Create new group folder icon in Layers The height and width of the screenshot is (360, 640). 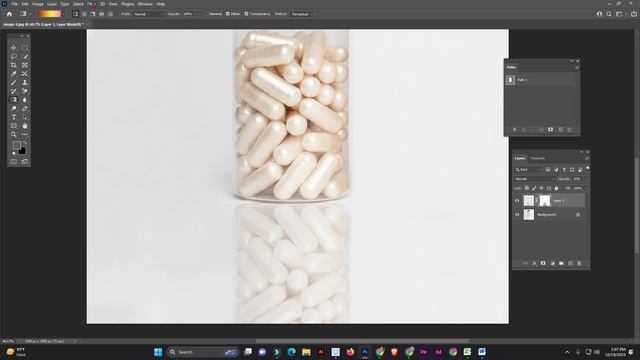coord(561,263)
